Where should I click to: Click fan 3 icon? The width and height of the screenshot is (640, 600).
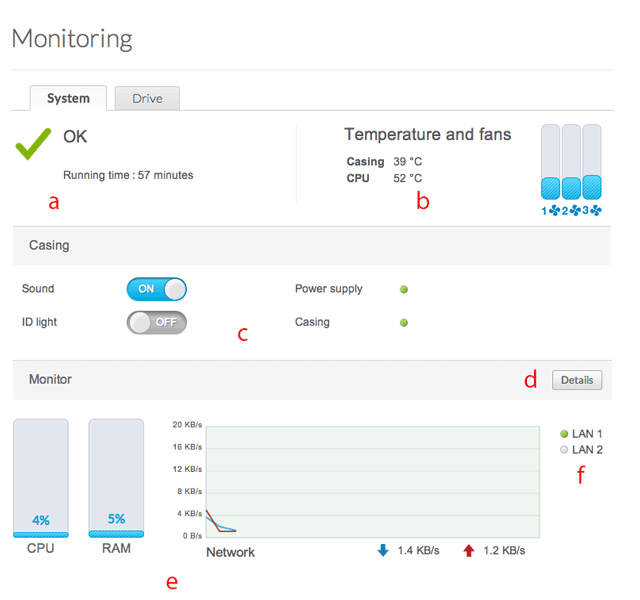595,211
